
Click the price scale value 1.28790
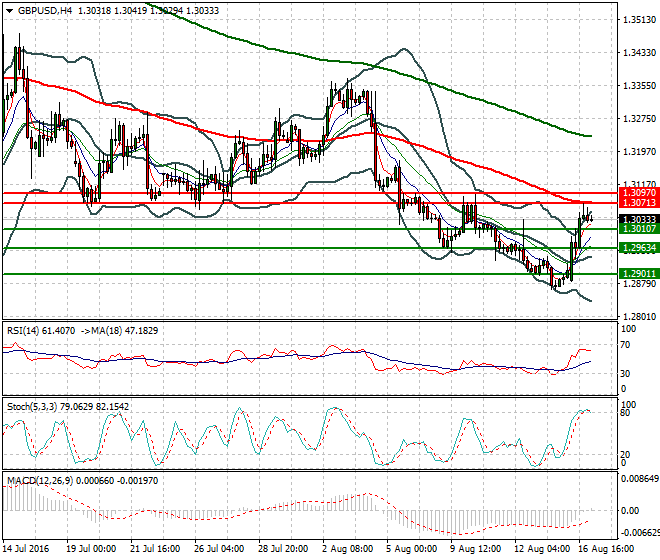639,284
